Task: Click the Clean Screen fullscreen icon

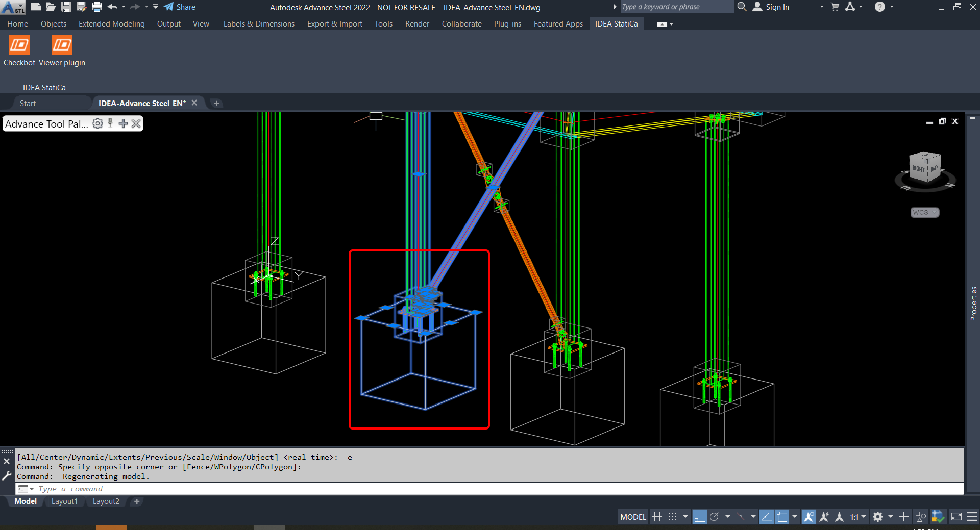Action: pyautogui.click(x=956, y=517)
